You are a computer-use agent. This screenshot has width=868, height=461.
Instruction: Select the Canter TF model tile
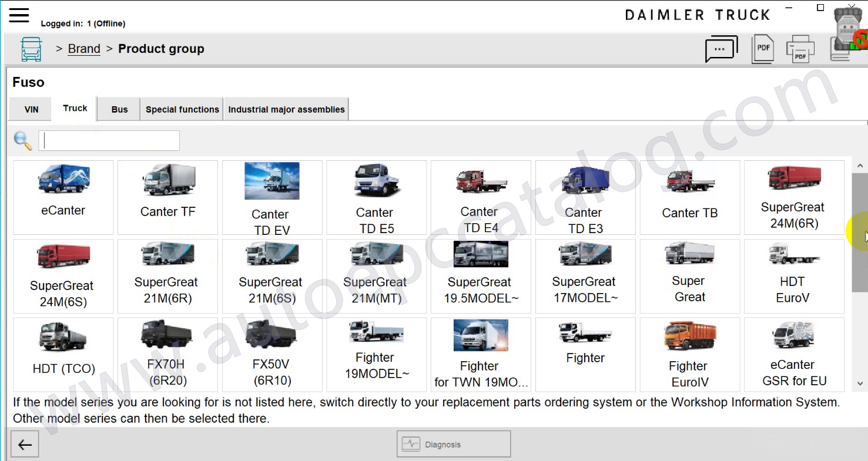click(x=167, y=197)
